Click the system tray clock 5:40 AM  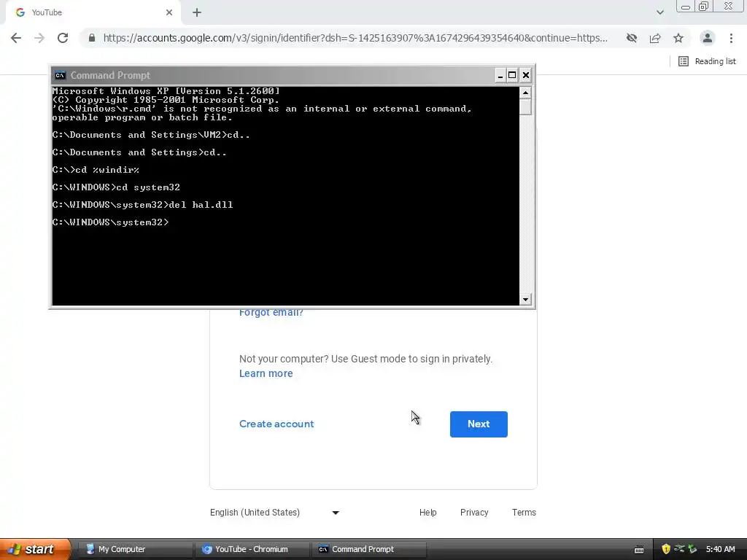(720, 550)
